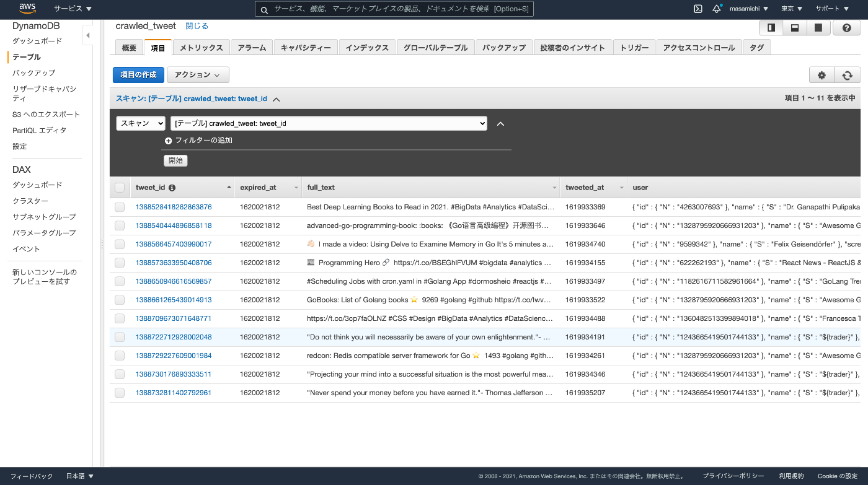Check row 1388573633950408706
Screen dimensions: 868x485
[120, 263]
